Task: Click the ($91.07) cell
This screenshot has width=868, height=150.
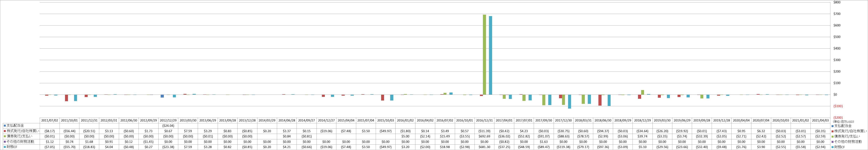Action: pyautogui.click(x=544, y=137)
